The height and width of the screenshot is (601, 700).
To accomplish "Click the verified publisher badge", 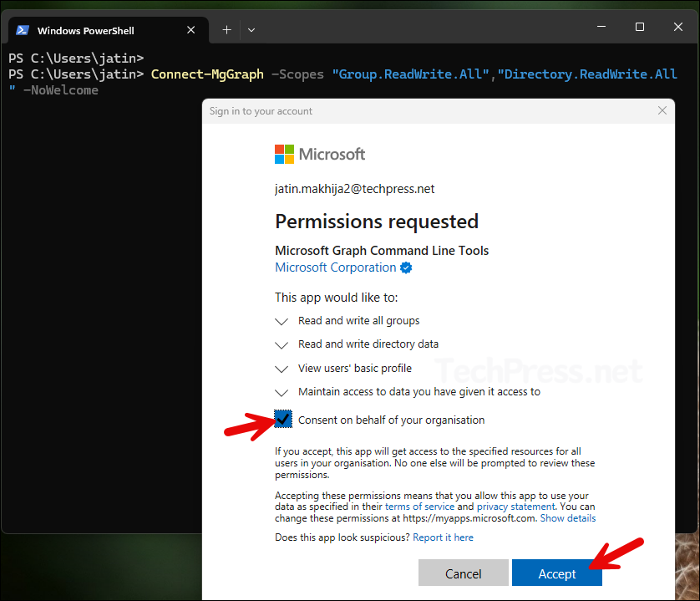I will (x=407, y=268).
